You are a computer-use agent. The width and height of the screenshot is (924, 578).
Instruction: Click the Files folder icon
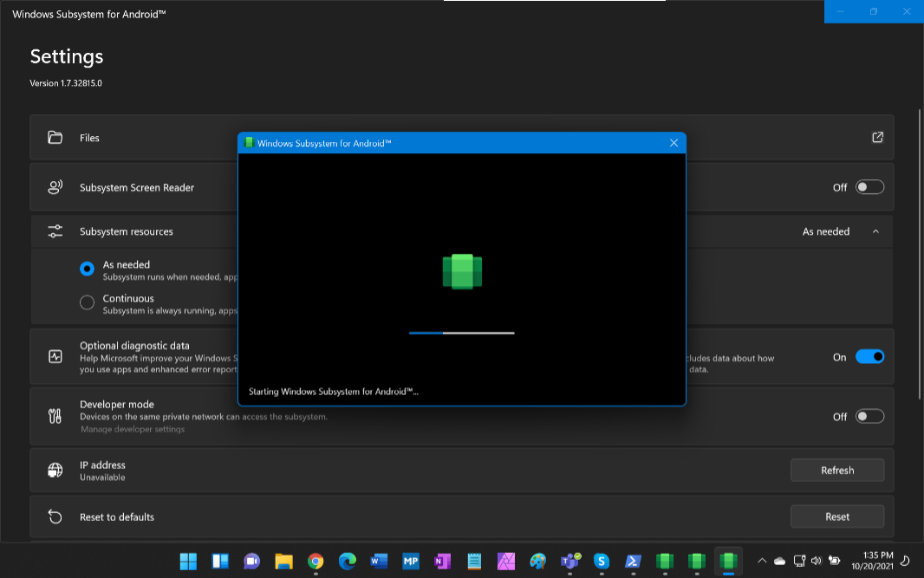click(55, 138)
